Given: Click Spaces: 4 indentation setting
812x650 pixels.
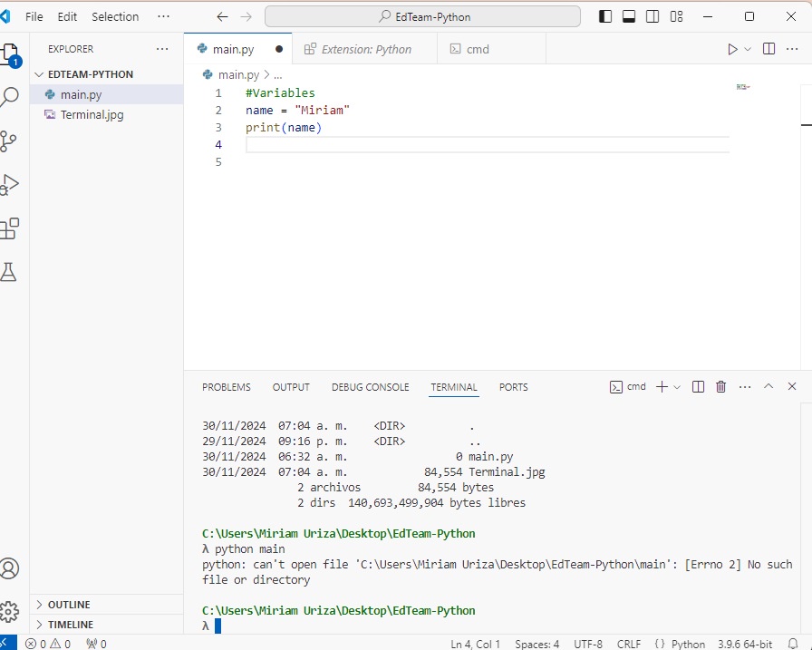Looking at the screenshot, I should click(x=536, y=644).
